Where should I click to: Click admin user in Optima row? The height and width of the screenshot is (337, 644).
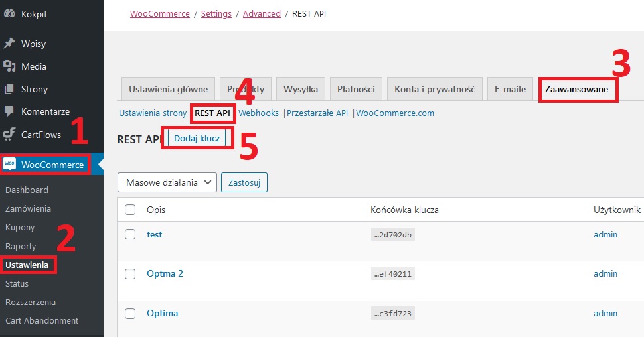[605, 313]
